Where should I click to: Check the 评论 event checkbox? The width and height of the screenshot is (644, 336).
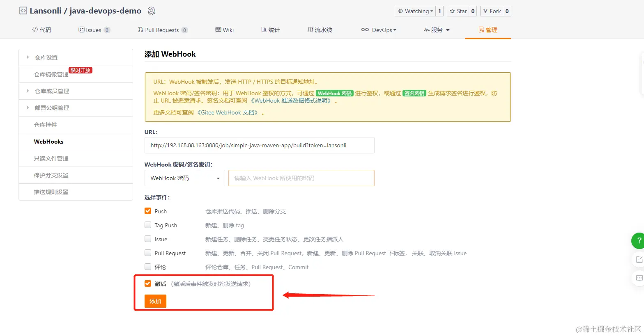[x=148, y=267]
